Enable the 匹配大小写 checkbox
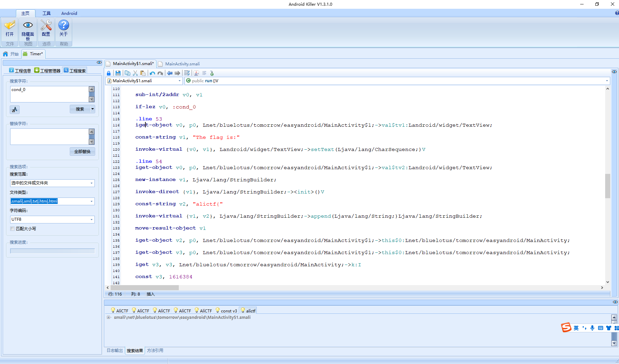 point(12,229)
